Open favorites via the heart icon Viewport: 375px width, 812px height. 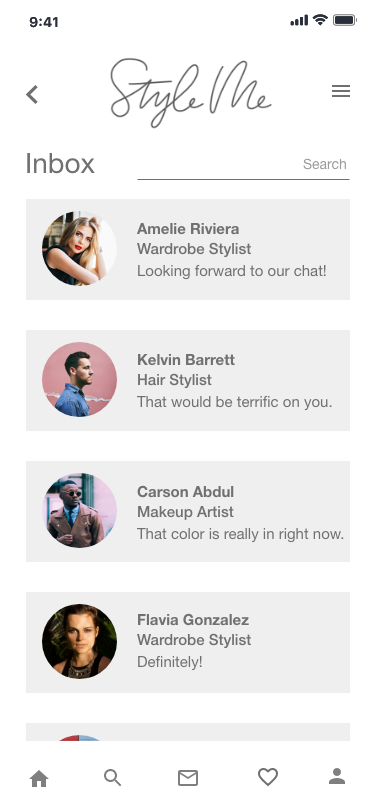[268, 777]
